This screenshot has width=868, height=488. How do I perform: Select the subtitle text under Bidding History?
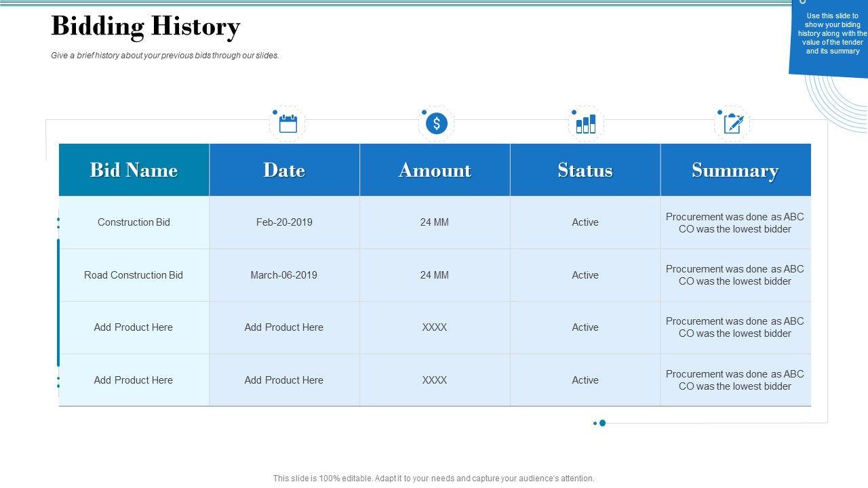pyautogui.click(x=165, y=56)
